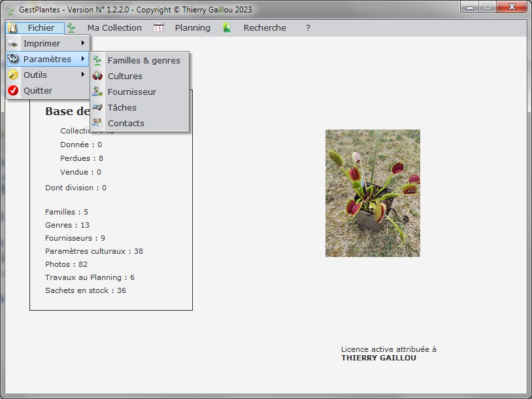Click the 'Perdues : 8' statistic
Screen dimensions: 532x399
pyautogui.click(x=82, y=158)
